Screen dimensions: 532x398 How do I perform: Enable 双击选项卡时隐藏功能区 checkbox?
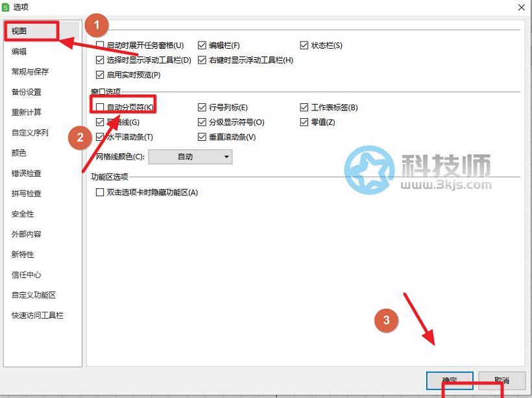[100, 192]
